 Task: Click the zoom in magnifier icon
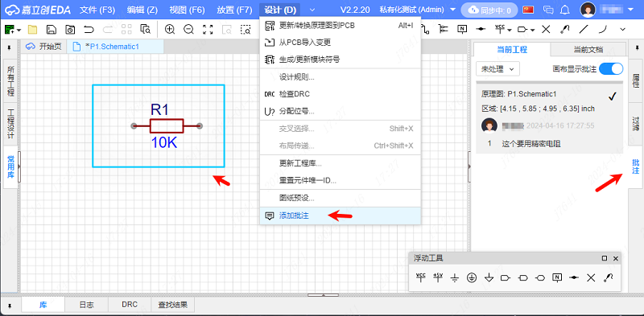click(x=170, y=29)
